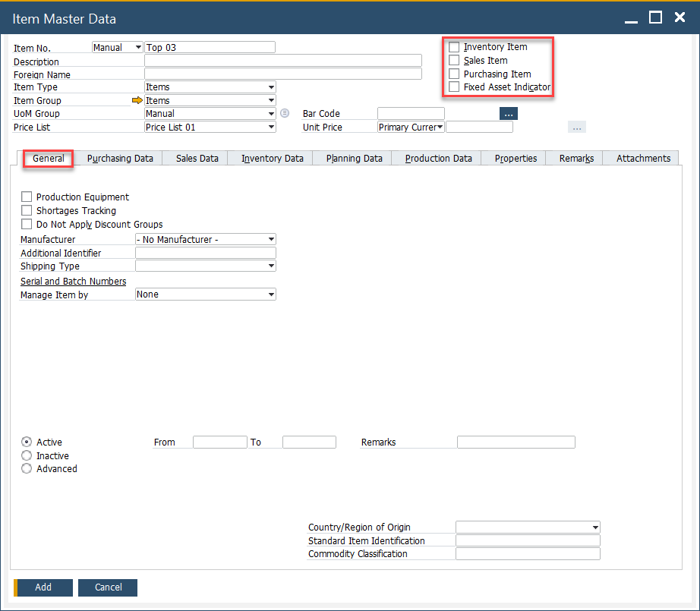Viewport: 700px width, 611px height.
Task: Open the Bar Code ellipsis browse button
Action: (508, 114)
